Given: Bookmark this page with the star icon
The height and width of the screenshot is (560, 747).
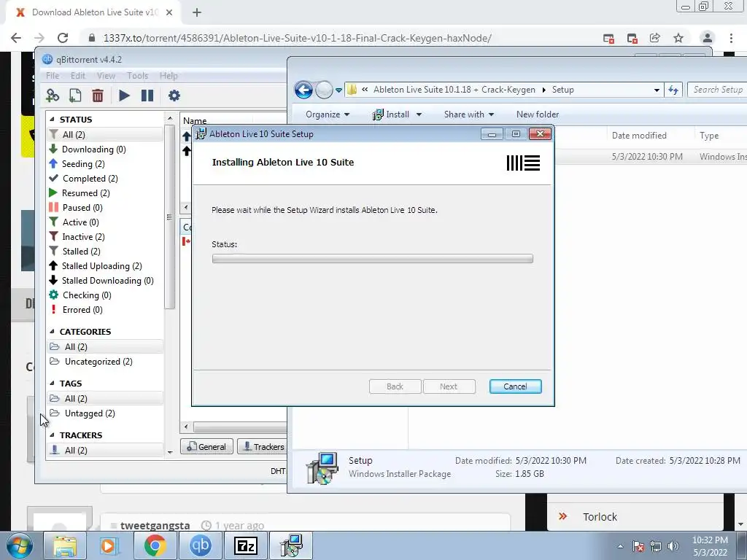Looking at the screenshot, I should pos(678,38).
